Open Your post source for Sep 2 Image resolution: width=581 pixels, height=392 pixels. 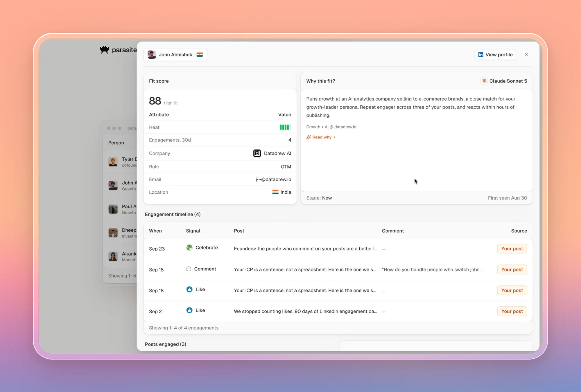pyautogui.click(x=512, y=311)
